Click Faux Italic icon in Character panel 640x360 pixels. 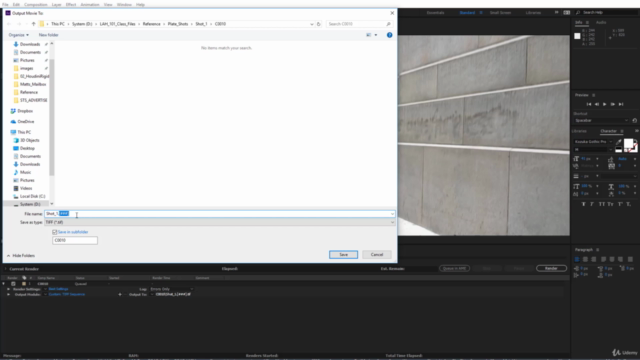click(592, 204)
